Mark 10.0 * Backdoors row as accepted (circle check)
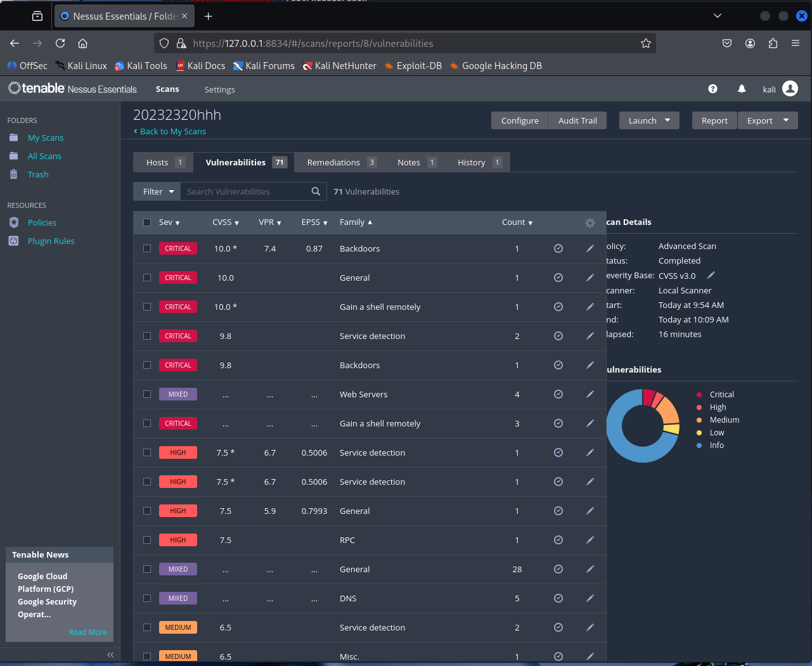812x666 pixels. [x=558, y=248]
